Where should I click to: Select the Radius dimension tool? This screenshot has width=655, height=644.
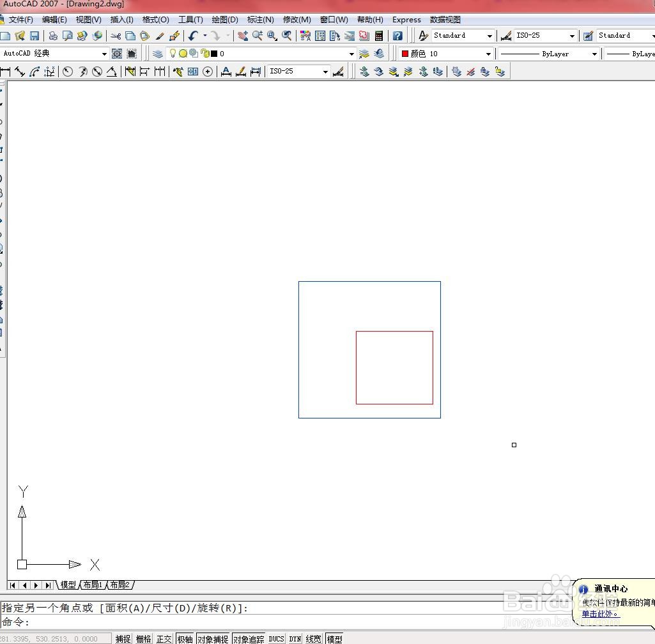point(68,72)
